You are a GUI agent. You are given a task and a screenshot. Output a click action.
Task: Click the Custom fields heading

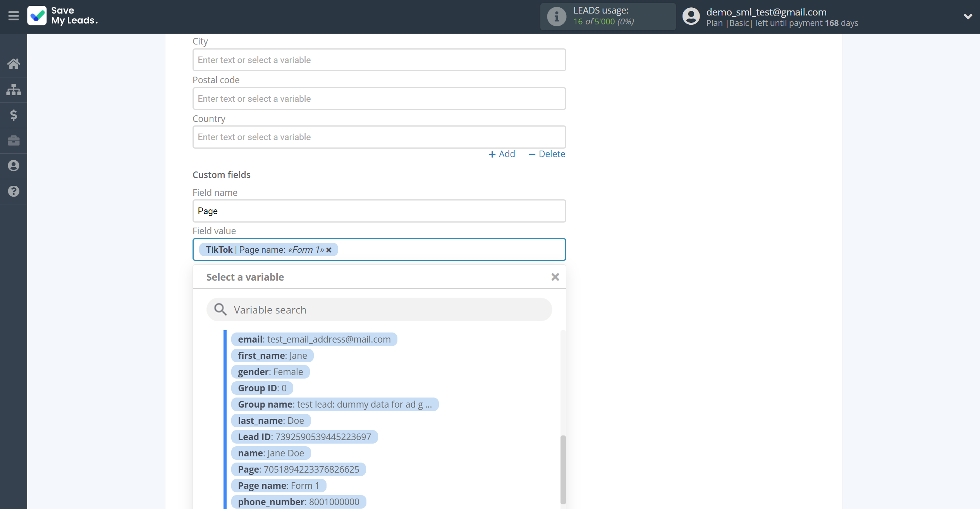click(222, 175)
